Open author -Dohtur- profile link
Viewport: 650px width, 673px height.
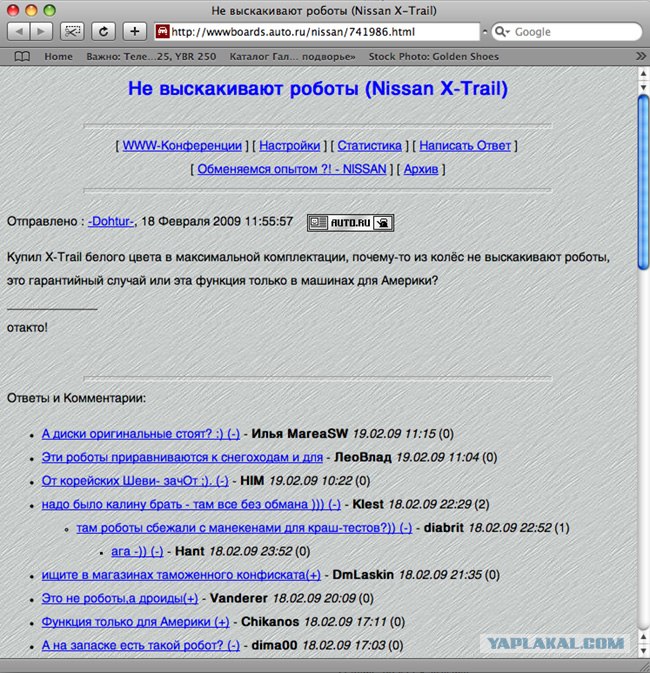tap(110, 221)
